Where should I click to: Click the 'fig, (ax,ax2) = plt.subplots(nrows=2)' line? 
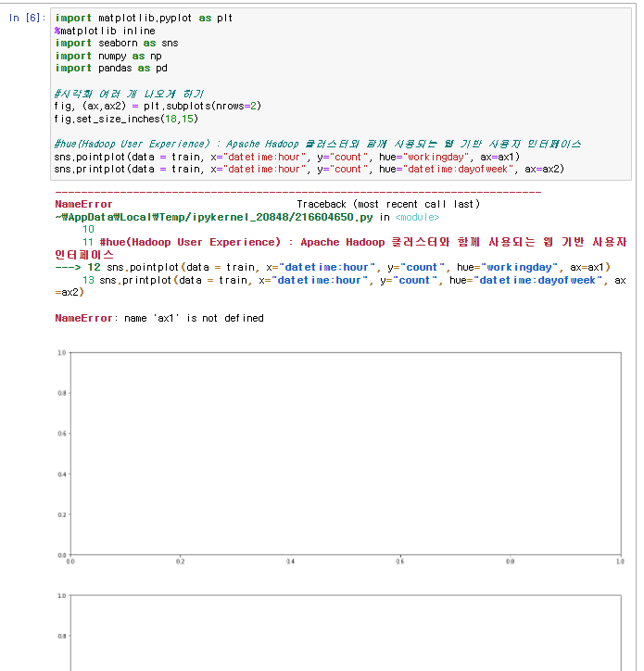click(158, 107)
